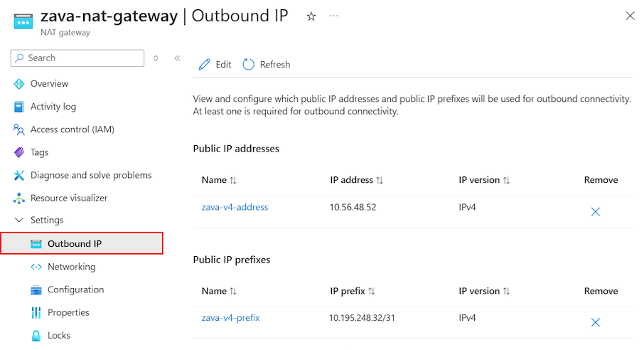Click the Activity log book icon
This screenshot has height=350, width=644.
tap(19, 107)
